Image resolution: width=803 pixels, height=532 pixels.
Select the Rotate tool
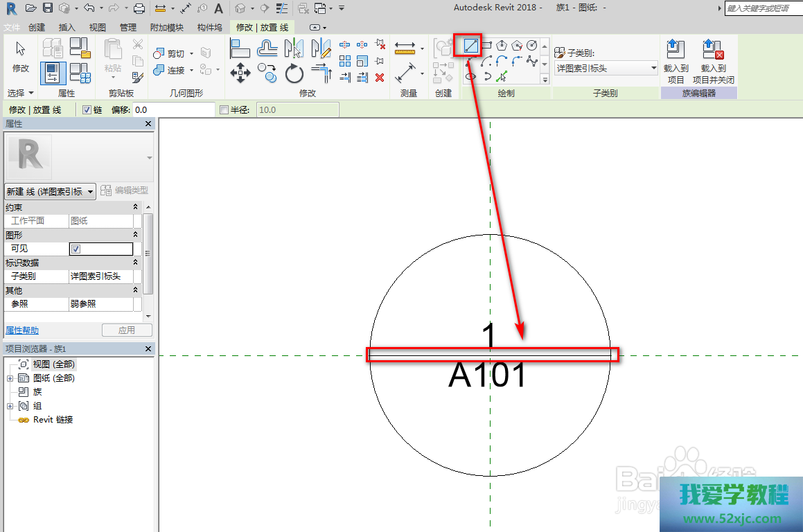[294, 73]
